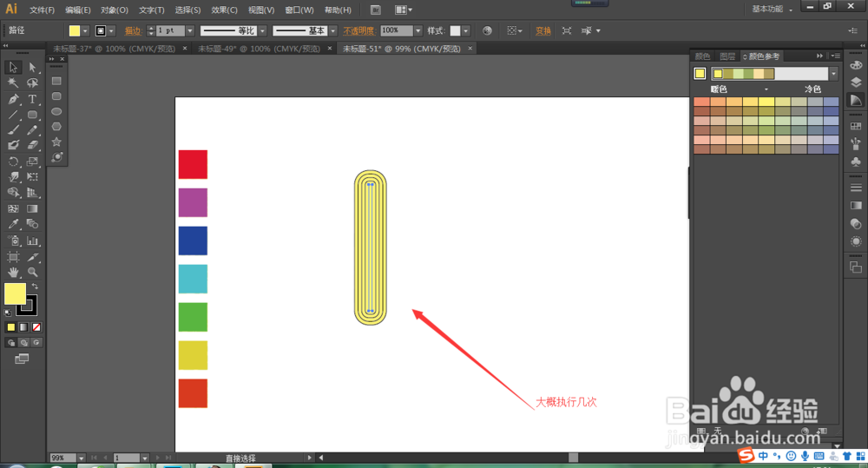The height and width of the screenshot is (468, 868).
Task: Open Recolor Artwork from the control bar
Action: click(487, 31)
